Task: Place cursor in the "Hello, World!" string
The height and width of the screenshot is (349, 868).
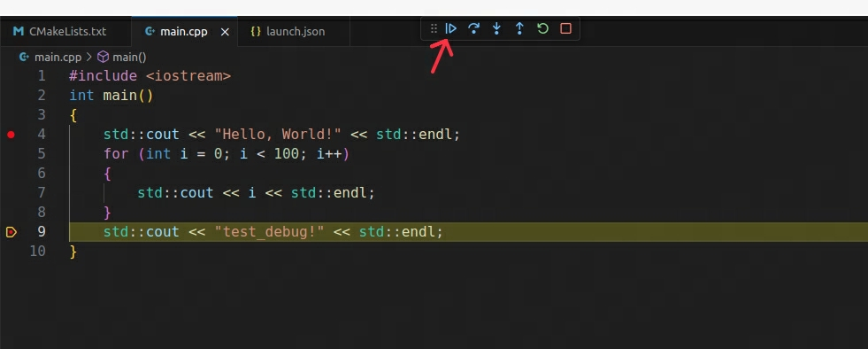Action: coord(278,135)
